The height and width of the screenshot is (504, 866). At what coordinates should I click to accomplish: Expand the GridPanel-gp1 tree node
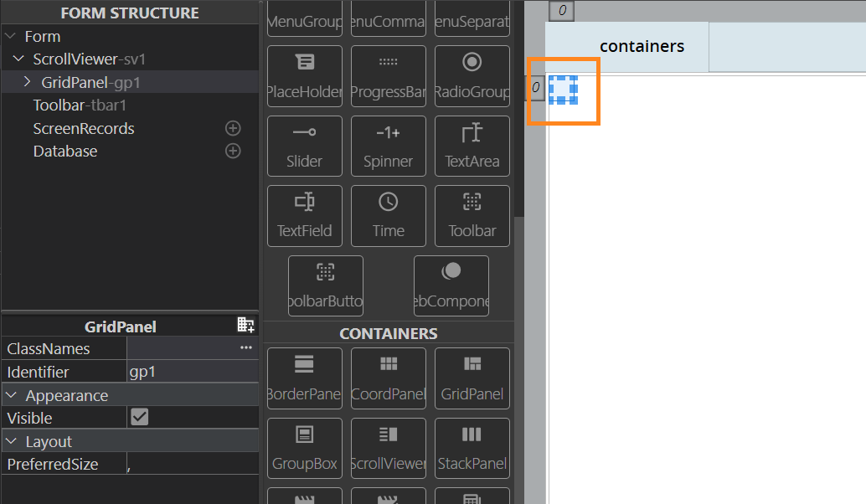click(x=27, y=82)
